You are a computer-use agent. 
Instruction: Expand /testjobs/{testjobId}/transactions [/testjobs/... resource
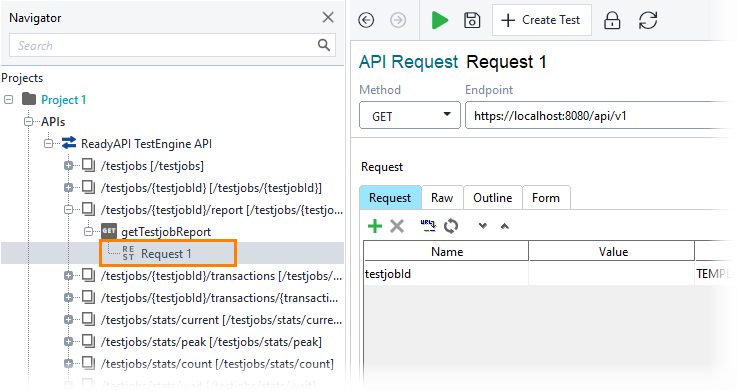pyautogui.click(x=69, y=276)
